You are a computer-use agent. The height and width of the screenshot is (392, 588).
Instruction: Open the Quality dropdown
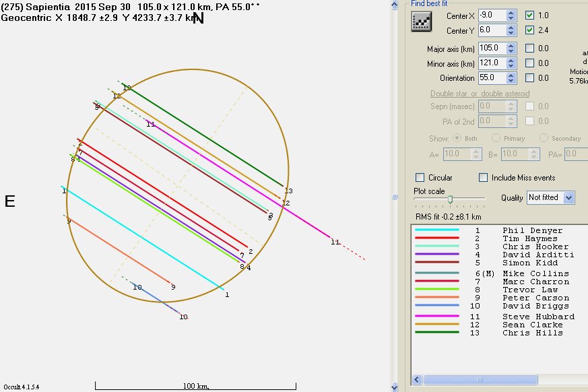point(568,197)
